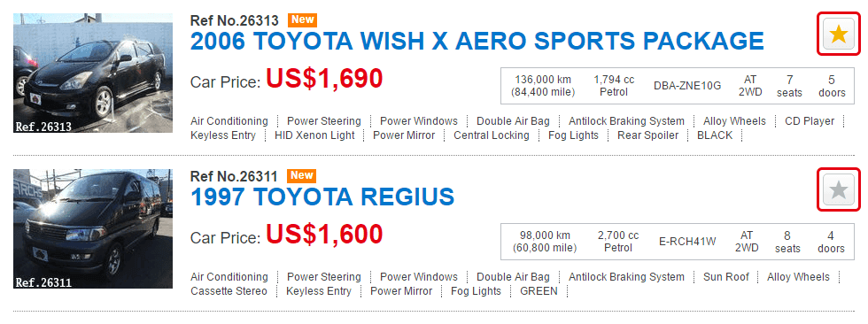This screenshot has height=324, width=868.
Task: Unfavorite the Toyota Wish with the gold star
Action: click(839, 35)
